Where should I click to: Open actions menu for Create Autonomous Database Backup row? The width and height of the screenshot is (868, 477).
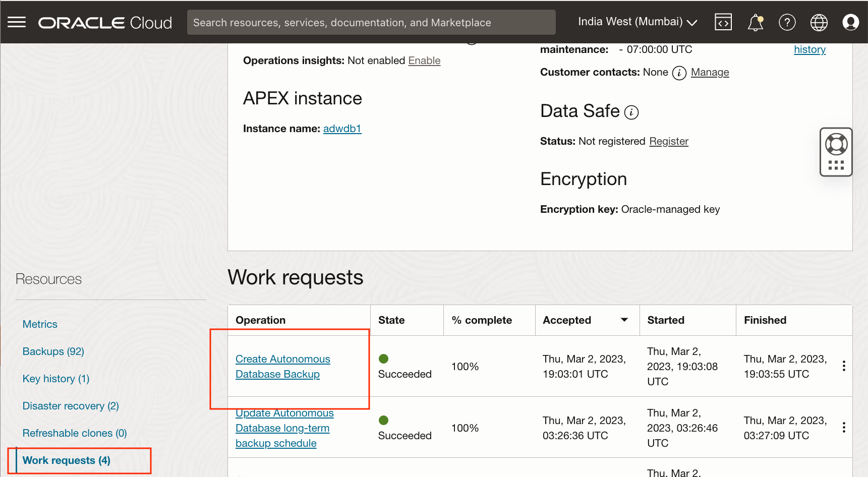[x=844, y=366]
